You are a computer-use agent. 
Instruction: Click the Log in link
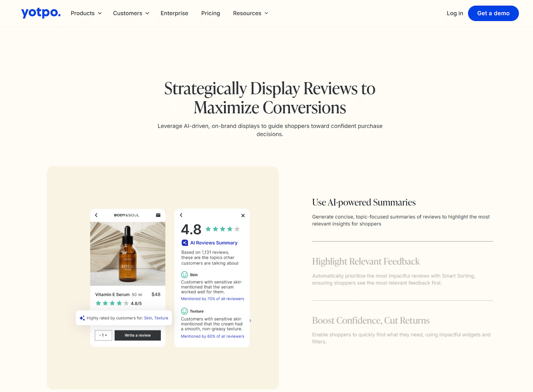(x=455, y=13)
